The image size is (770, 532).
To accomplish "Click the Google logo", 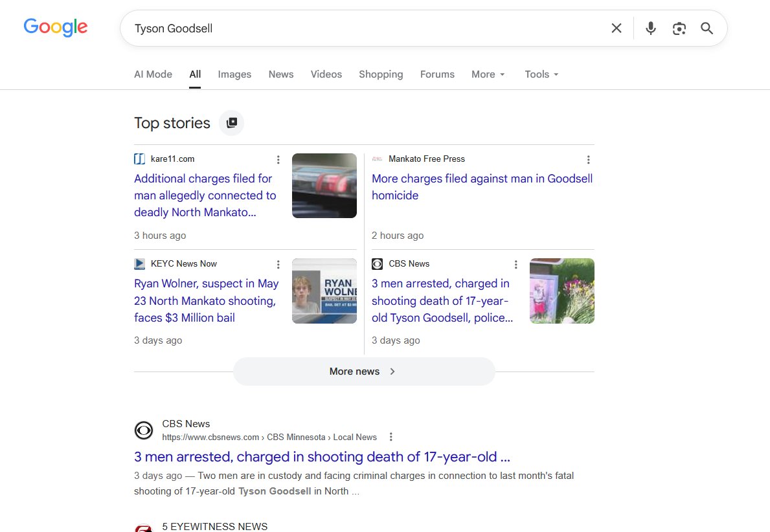I will click(56, 27).
